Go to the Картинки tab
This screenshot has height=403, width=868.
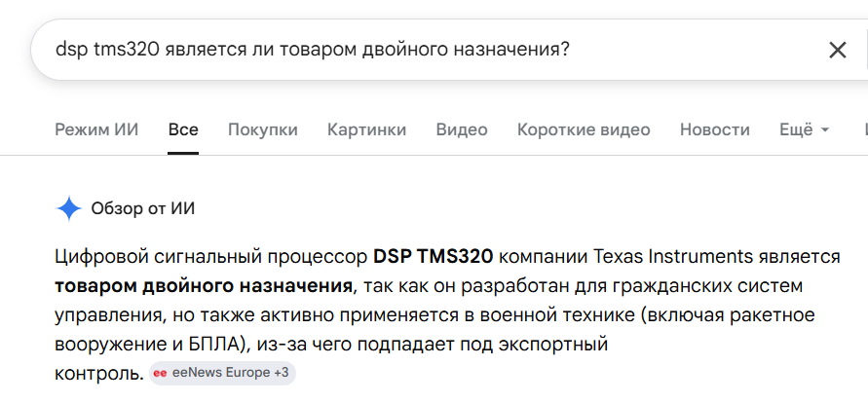pyautogui.click(x=367, y=129)
